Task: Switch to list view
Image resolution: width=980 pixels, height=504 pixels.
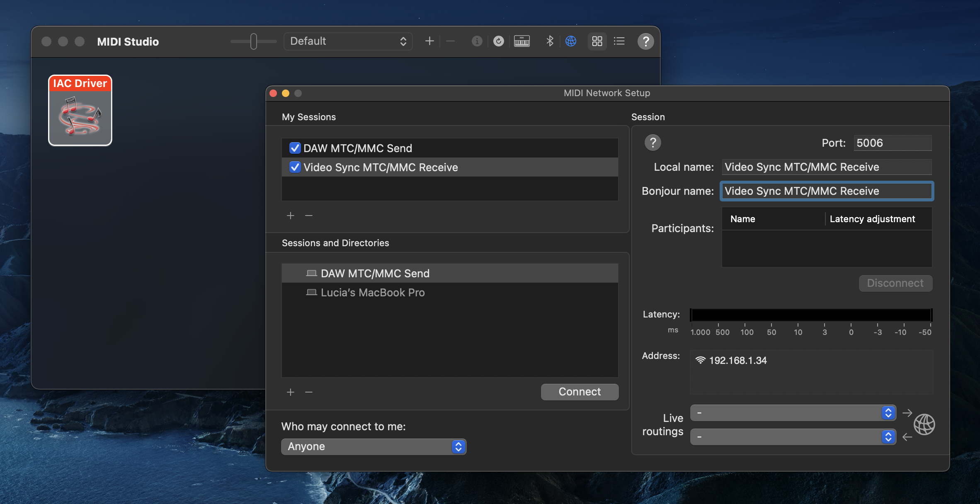Action: (x=619, y=41)
